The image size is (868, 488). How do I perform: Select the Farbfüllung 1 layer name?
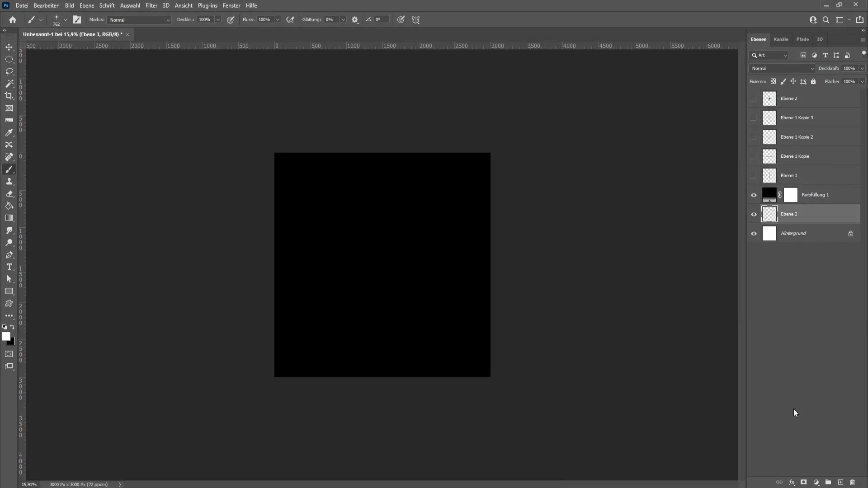815,195
